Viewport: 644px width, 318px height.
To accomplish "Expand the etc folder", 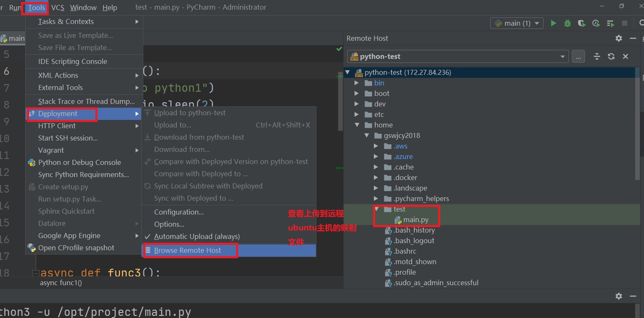I will 357,114.
